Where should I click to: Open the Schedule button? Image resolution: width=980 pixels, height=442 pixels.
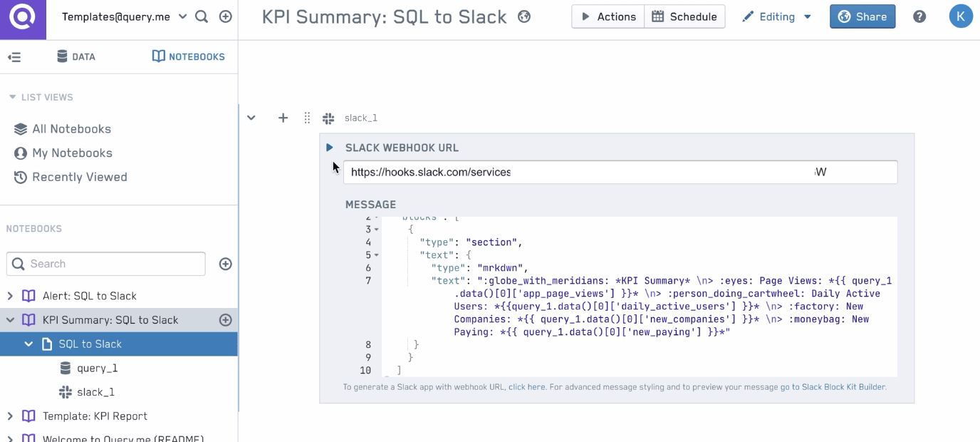(x=684, y=16)
